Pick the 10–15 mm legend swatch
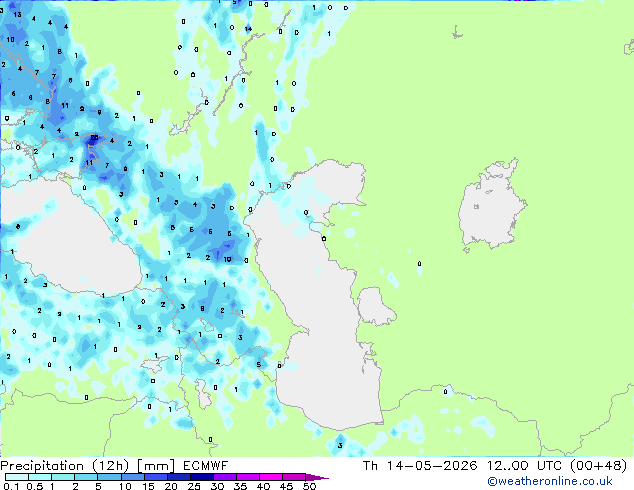Screen dimensions: 634x490 133,477
